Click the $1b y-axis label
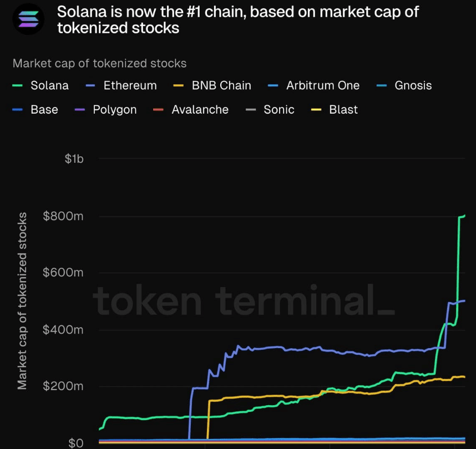The height and width of the screenshot is (449, 476). 73,159
